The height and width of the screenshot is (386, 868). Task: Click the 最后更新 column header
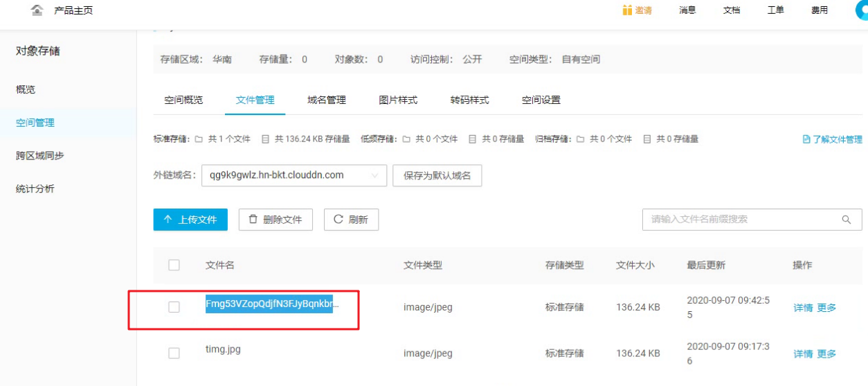click(706, 265)
